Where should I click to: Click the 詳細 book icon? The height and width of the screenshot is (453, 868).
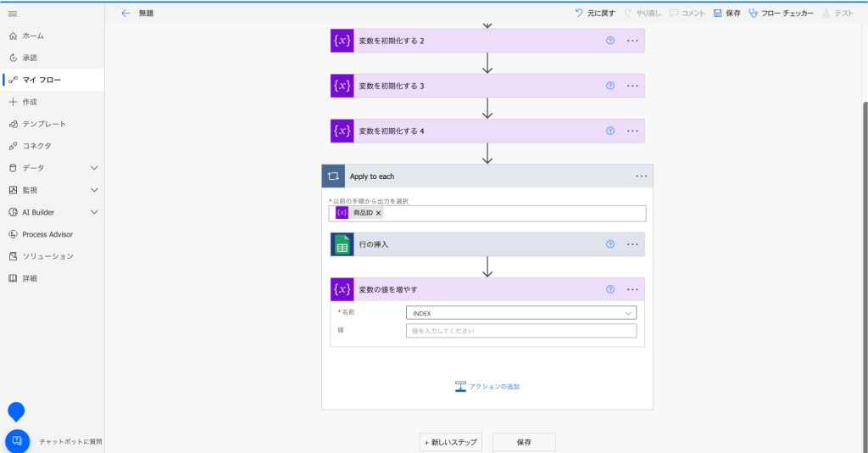pyautogui.click(x=13, y=278)
